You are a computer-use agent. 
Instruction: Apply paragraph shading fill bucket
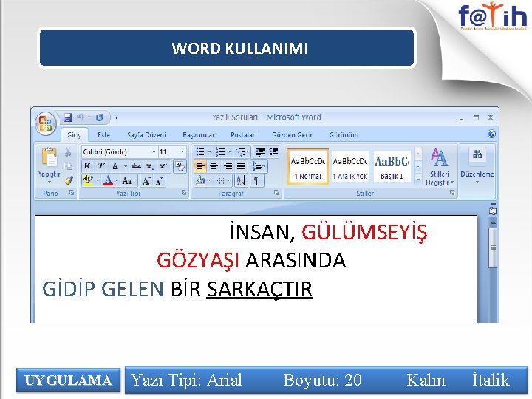[x=201, y=180]
